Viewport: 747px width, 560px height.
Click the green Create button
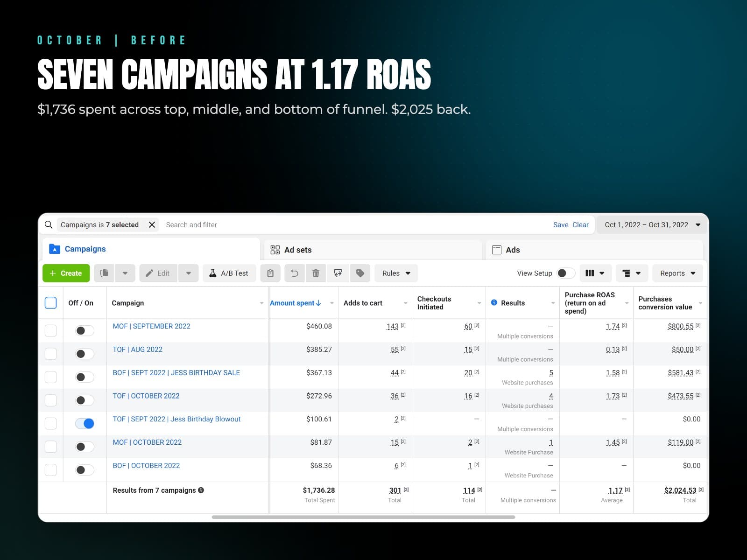(66, 273)
